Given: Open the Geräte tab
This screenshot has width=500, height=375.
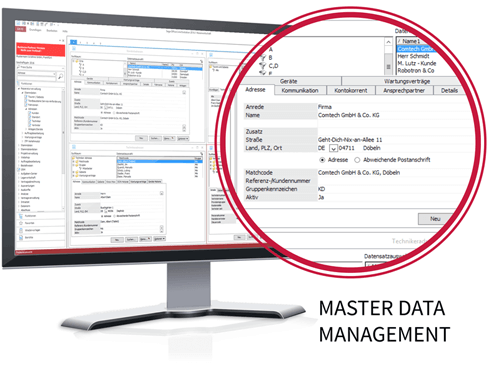Looking at the screenshot, I should point(289,81).
